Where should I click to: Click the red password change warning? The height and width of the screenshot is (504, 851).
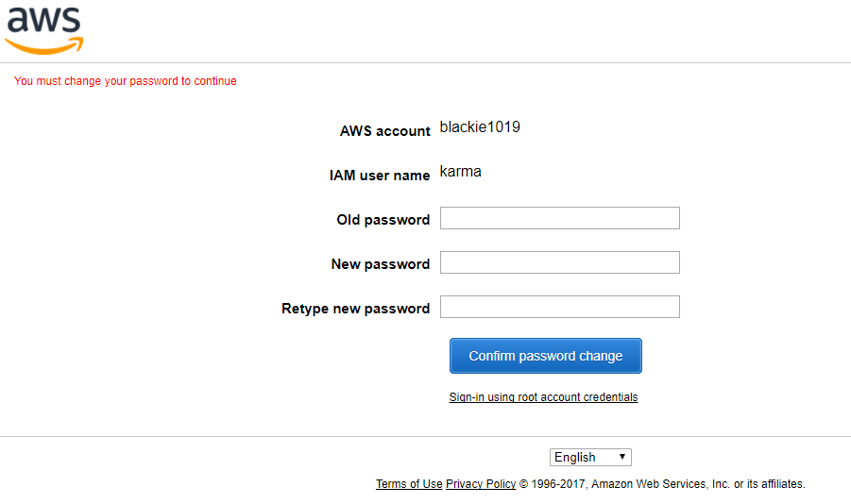[126, 81]
